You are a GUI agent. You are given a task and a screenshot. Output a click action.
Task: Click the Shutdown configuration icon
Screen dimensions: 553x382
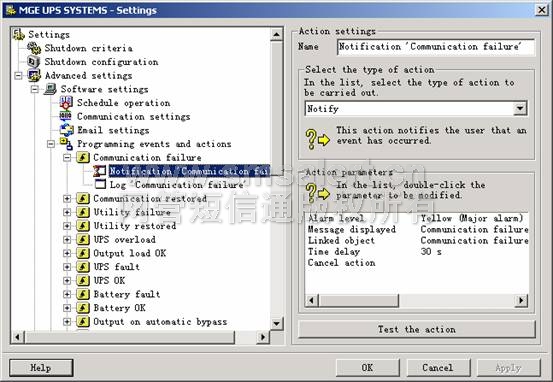coord(34,62)
